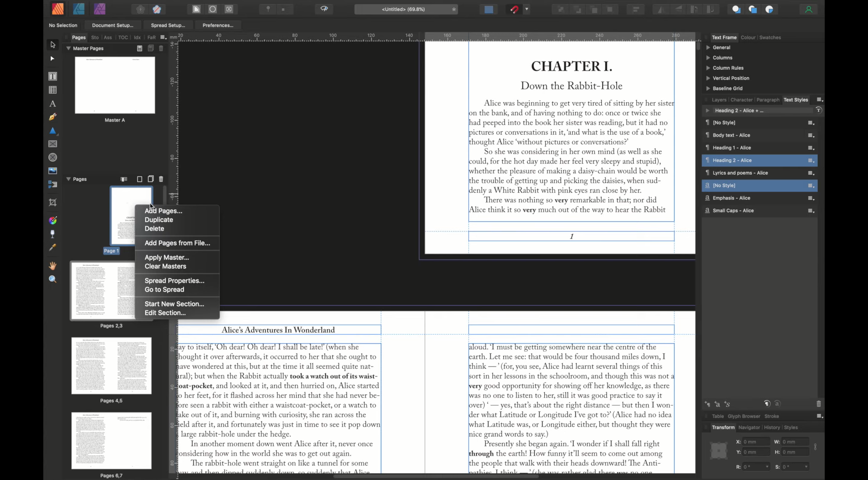Open rotation R value dropdown
The image size is (868, 480).
pyautogui.click(x=767, y=467)
